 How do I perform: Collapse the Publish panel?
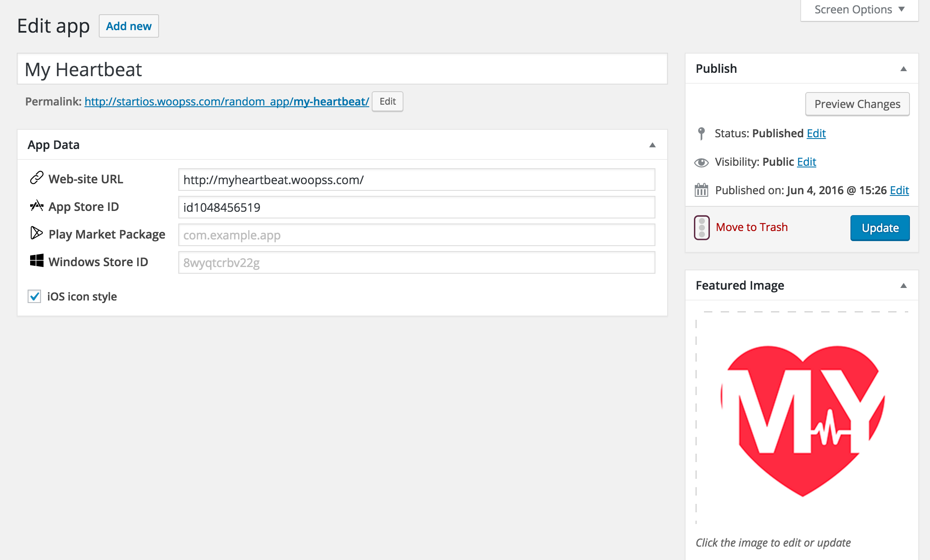904,69
